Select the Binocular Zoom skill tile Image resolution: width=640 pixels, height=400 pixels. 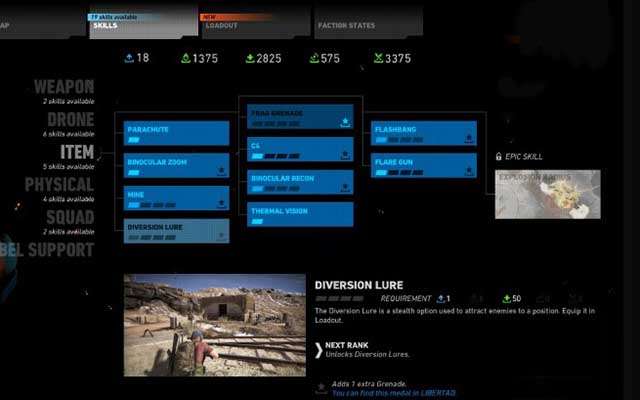pyautogui.click(x=176, y=166)
